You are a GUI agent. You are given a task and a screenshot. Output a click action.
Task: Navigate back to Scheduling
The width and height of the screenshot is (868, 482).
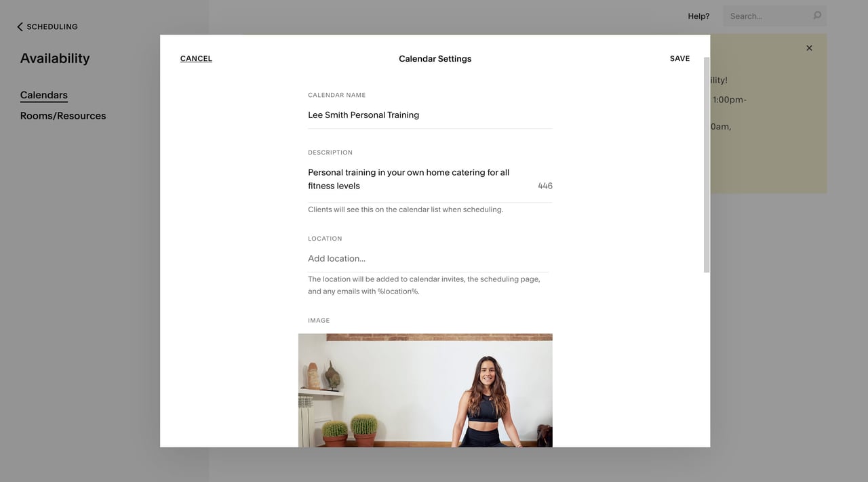46,26
